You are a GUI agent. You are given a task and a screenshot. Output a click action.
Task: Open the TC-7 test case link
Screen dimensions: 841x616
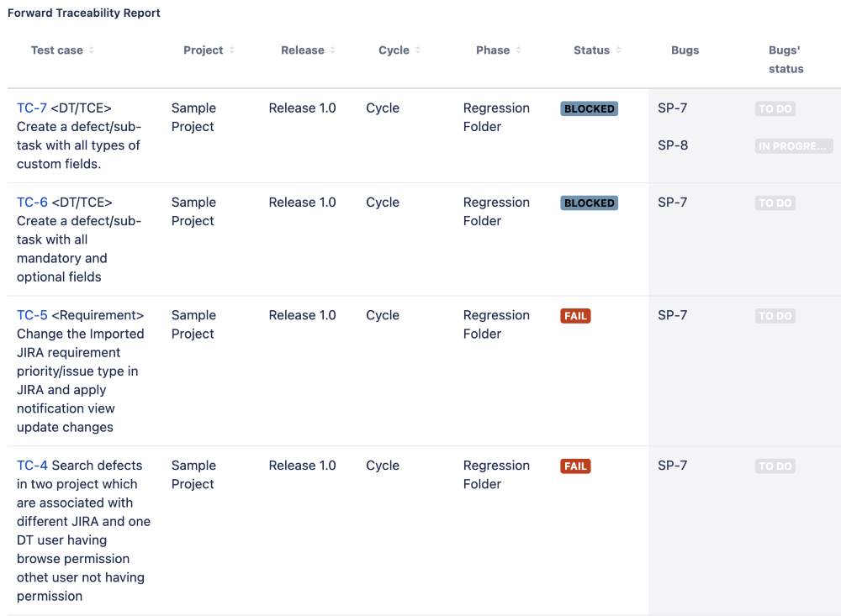(x=32, y=108)
